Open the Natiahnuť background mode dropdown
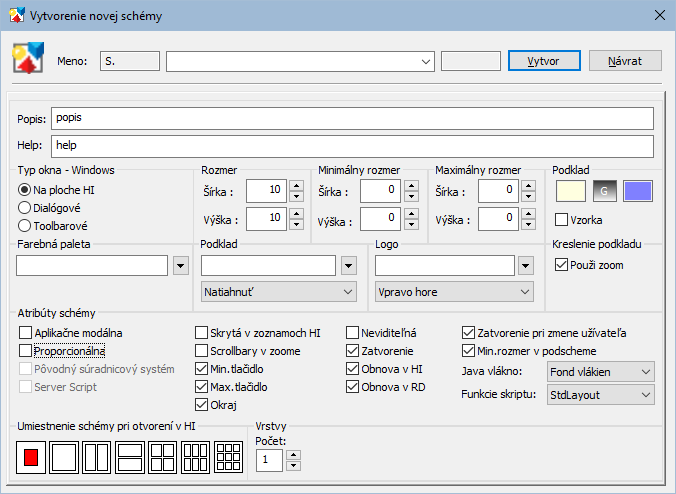Screen dimensions: 676x494 (278, 292)
